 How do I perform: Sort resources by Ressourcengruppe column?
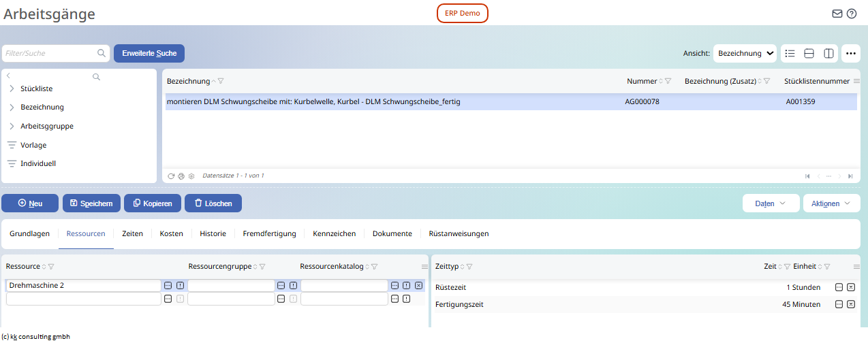click(255, 267)
